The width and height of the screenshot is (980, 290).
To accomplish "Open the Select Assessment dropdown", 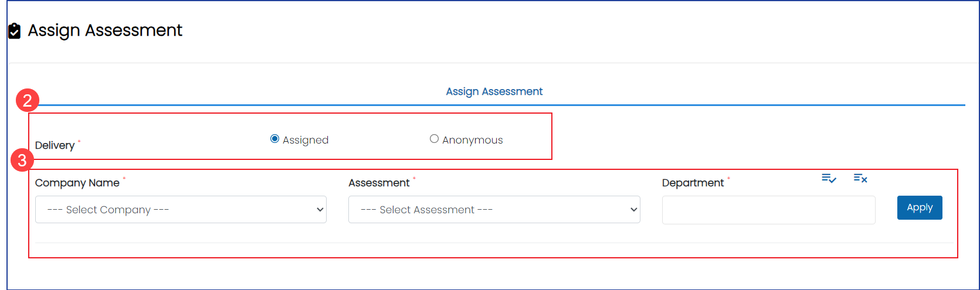I will (x=494, y=210).
